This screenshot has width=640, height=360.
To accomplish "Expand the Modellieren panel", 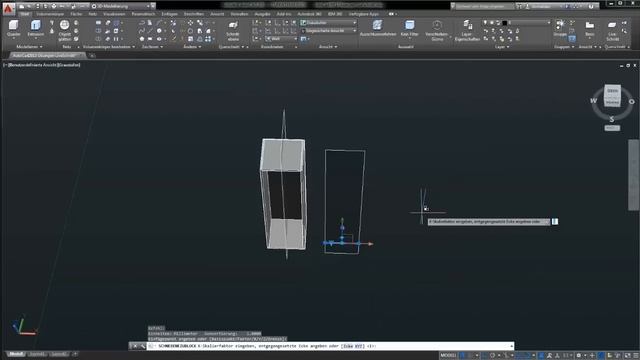I will (x=29, y=47).
